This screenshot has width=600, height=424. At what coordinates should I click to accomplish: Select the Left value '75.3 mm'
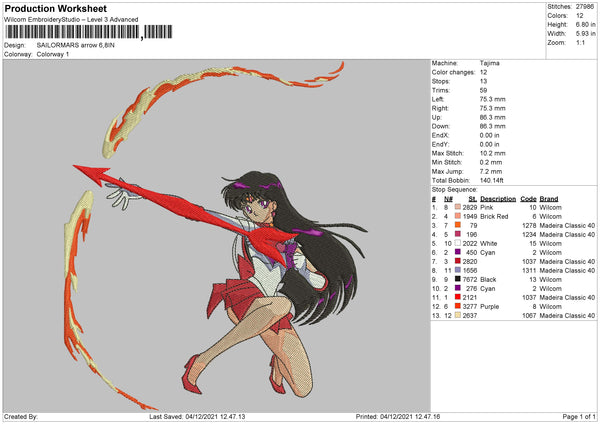[492, 99]
